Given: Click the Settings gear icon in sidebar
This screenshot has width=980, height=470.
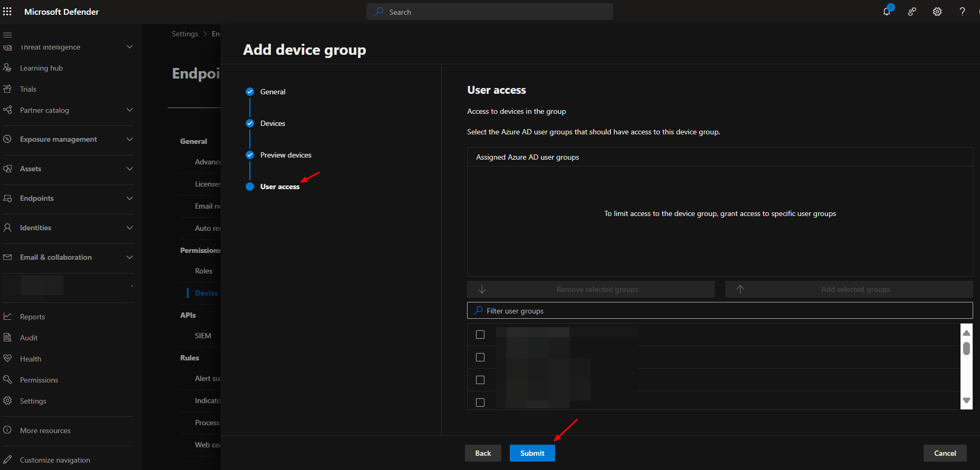Looking at the screenshot, I should [x=7, y=401].
